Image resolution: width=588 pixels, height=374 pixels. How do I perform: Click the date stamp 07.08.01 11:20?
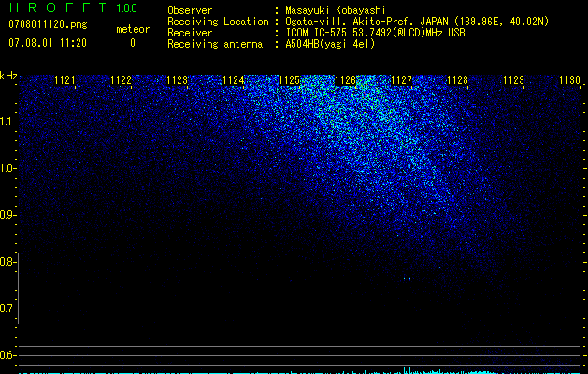point(48,43)
